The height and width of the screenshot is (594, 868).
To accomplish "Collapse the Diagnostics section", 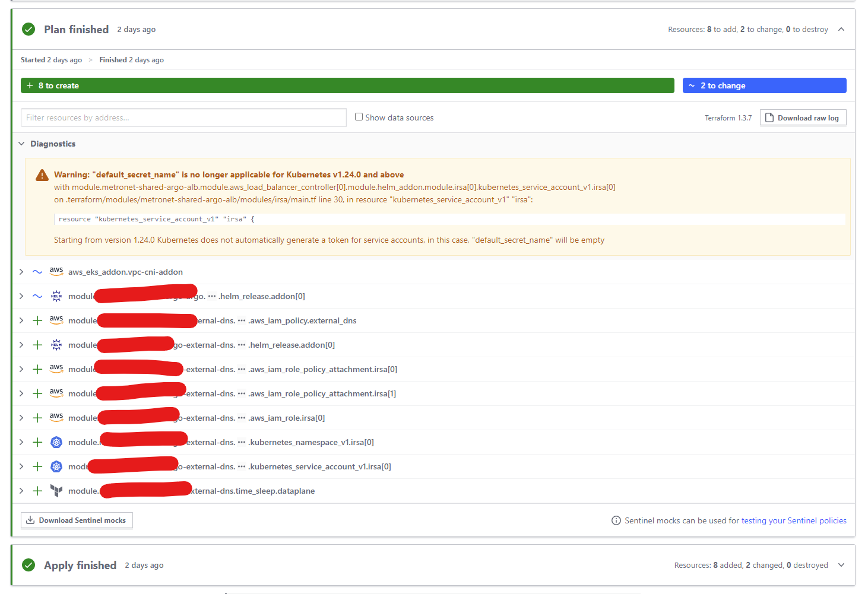I will [21, 143].
